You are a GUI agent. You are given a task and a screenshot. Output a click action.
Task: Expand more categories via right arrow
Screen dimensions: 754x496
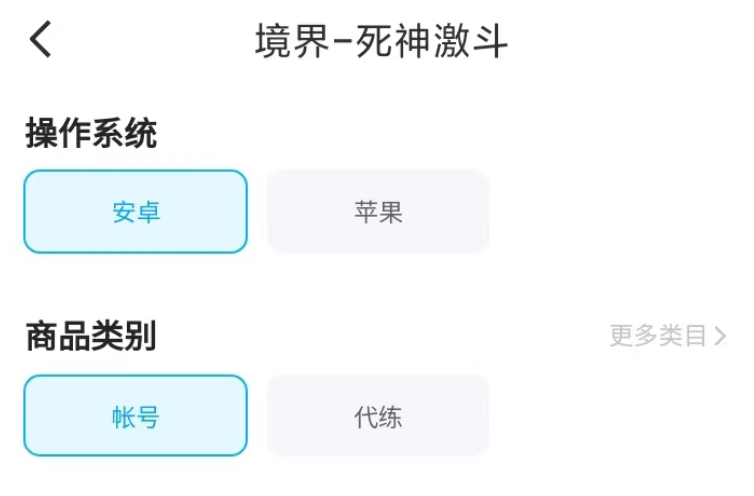tap(720, 336)
